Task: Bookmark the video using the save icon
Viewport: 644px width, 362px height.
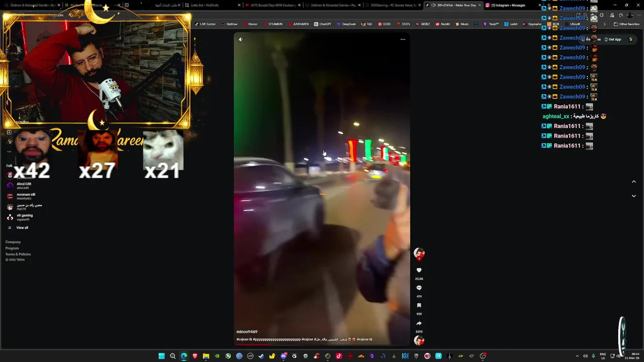Action: pos(419,306)
